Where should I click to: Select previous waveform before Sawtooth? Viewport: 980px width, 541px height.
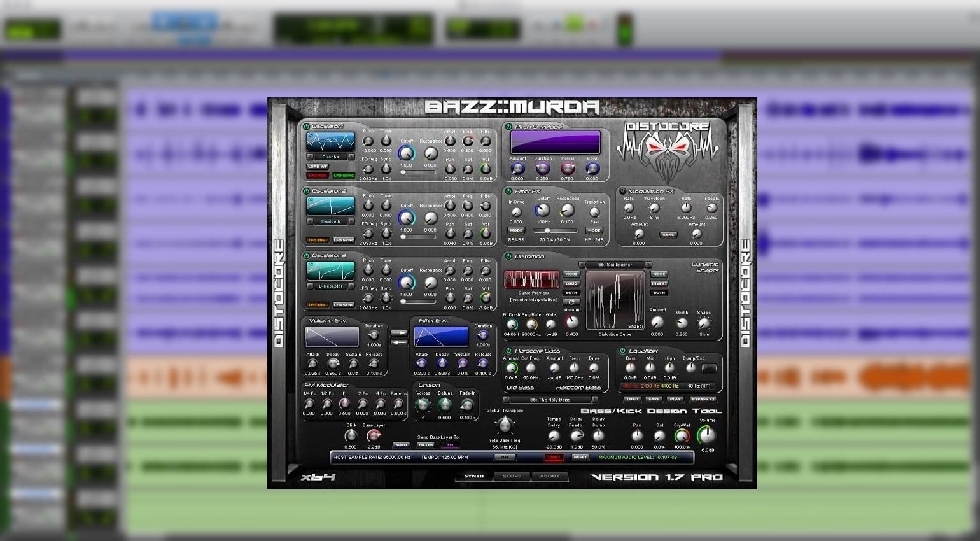(x=310, y=221)
